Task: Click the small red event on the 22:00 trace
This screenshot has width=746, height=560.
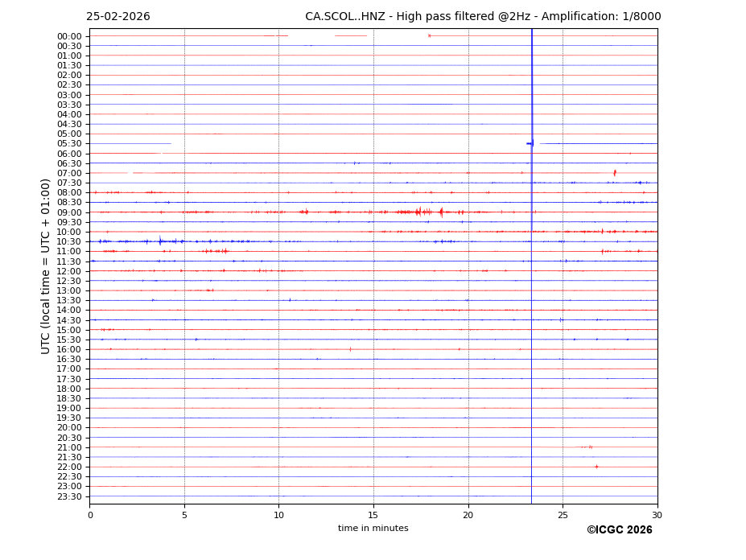Action: point(596,467)
